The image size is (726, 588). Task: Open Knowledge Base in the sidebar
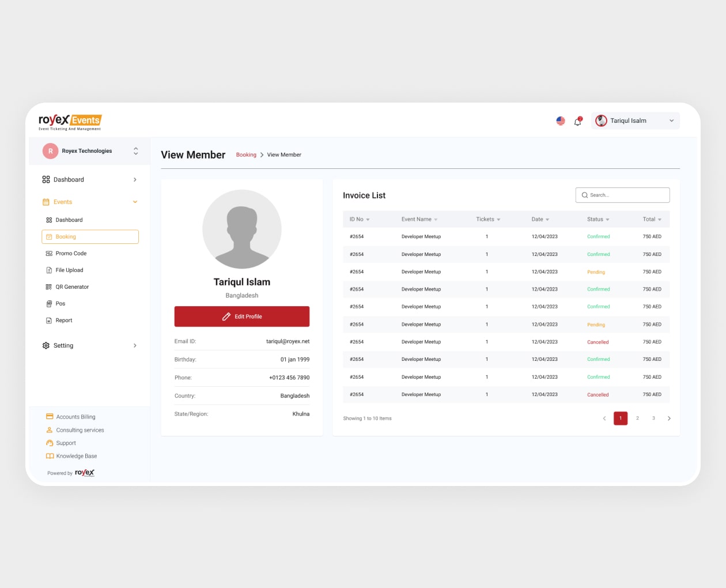pyautogui.click(x=76, y=457)
